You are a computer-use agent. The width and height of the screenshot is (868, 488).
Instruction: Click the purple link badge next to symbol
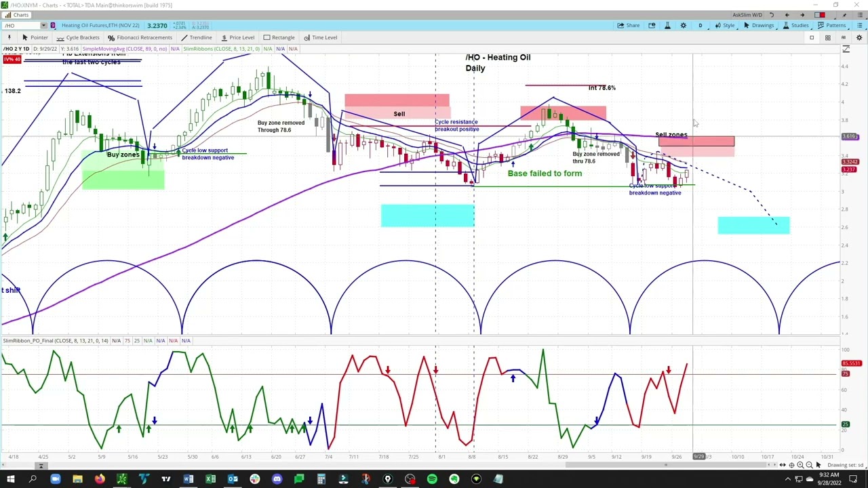(53, 26)
